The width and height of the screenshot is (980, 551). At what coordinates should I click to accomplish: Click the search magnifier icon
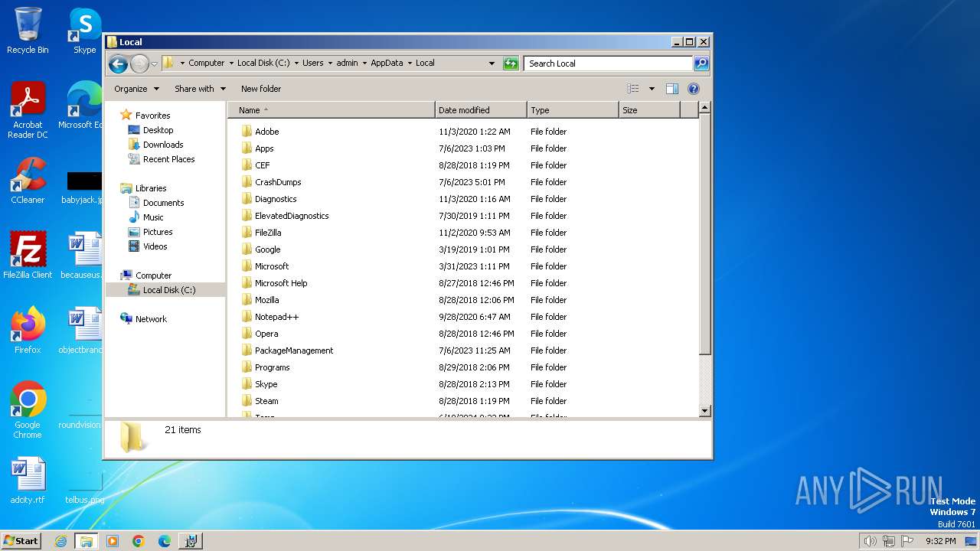701,64
